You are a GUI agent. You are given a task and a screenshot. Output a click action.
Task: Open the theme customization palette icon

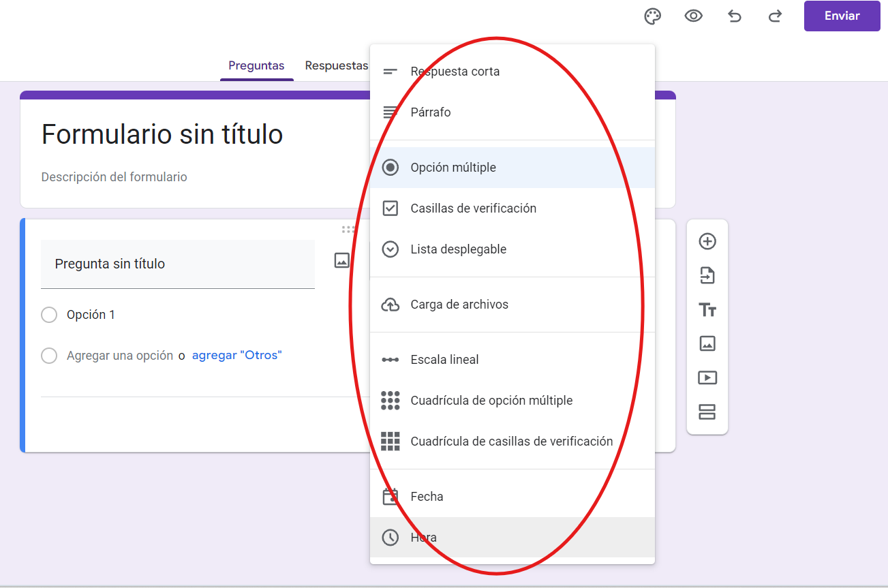tap(652, 16)
